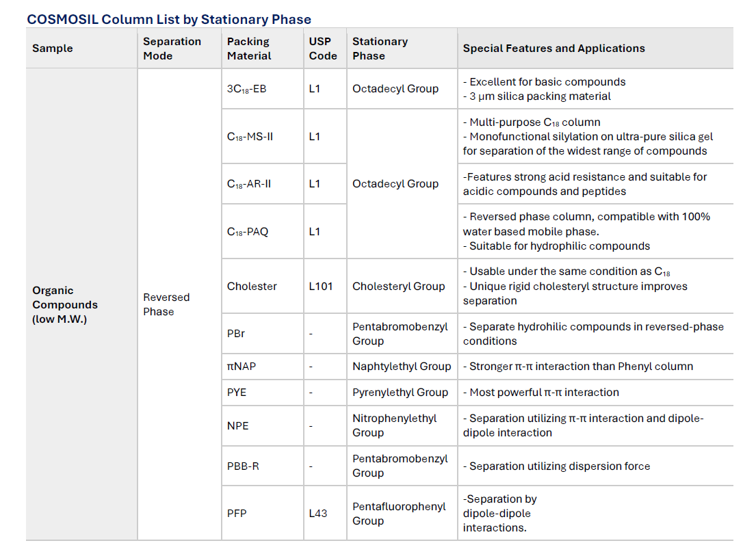This screenshot has height=556, width=756.
Task: Select the Packing Material column header
Action: click(x=249, y=49)
